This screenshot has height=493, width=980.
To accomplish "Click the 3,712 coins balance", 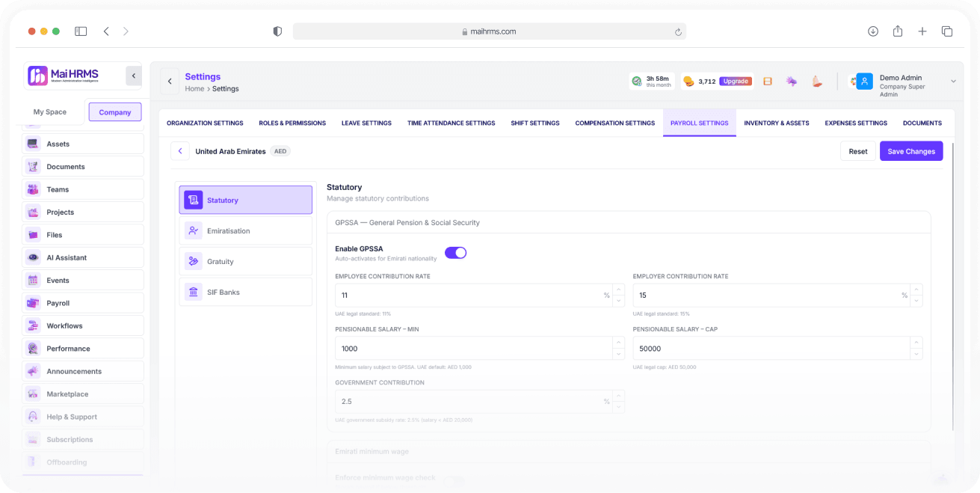I will coord(700,82).
